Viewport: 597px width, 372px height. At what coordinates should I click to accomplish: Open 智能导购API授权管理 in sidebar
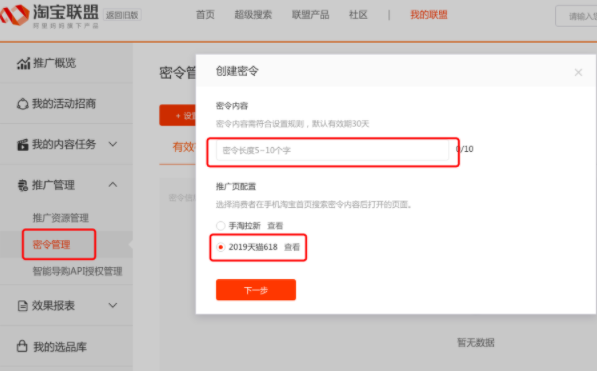pos(77,271)
